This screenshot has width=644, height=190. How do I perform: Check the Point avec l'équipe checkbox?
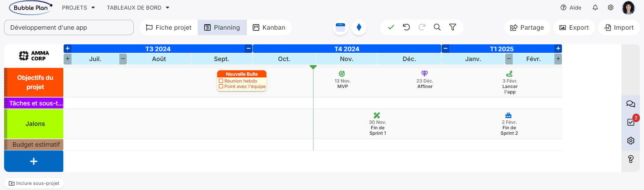click(221, 86)
